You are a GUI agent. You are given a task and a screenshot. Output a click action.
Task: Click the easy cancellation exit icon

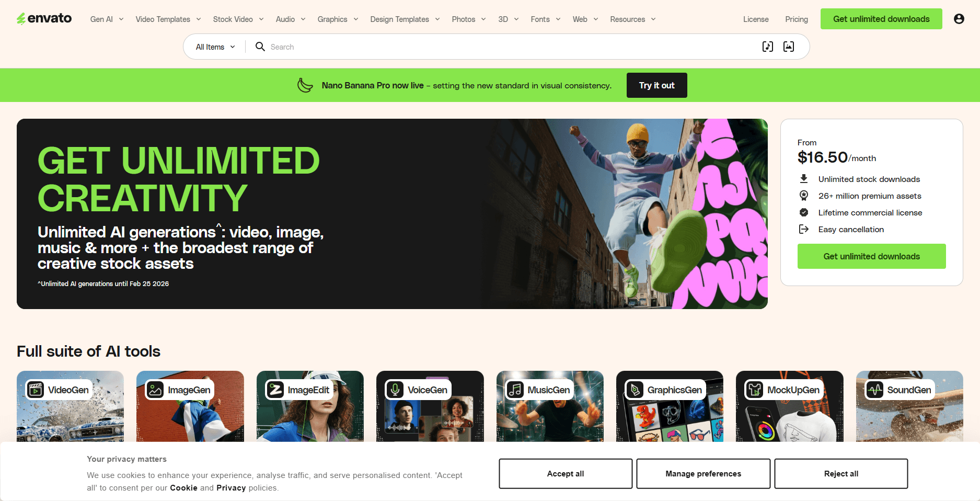(x=804, y=229)
